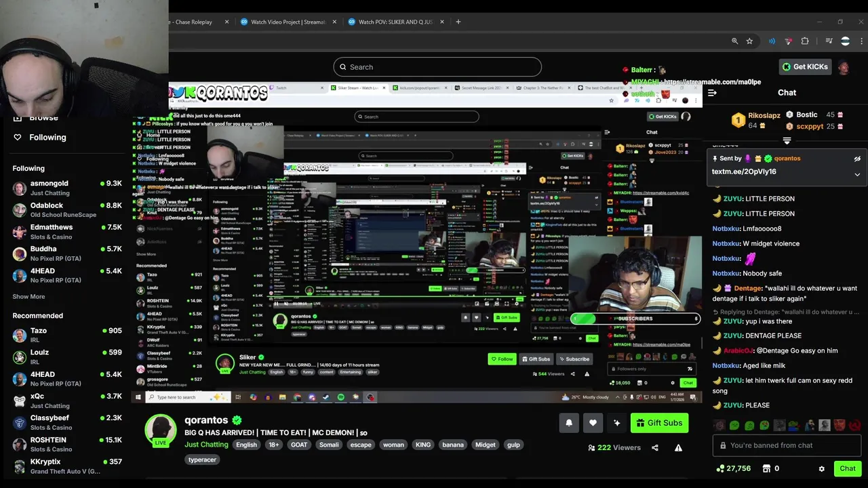The width and height of the screenshot is (868, 488).
Task: Click the green channel points 27,756
Action: pos(734,468)
